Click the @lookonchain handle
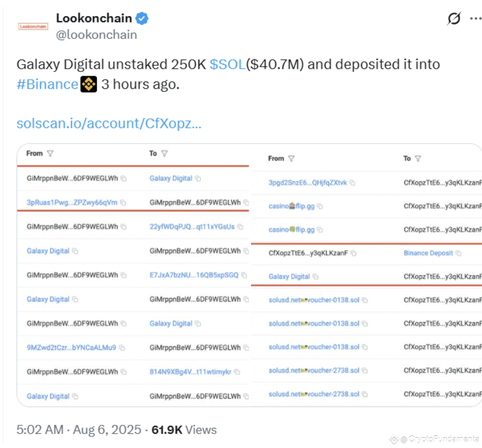482x448 pixels. point(96,35)
